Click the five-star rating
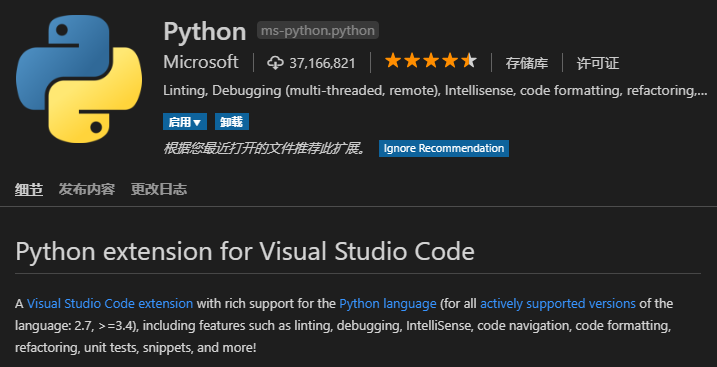This screenshot has height=367, width=717. [x=431, y=61]
